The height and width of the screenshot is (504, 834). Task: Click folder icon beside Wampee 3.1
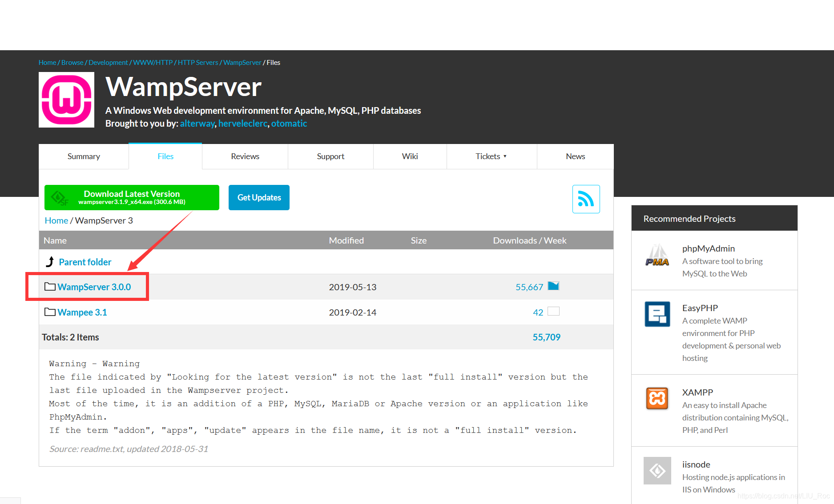click(x=50, y=312)
